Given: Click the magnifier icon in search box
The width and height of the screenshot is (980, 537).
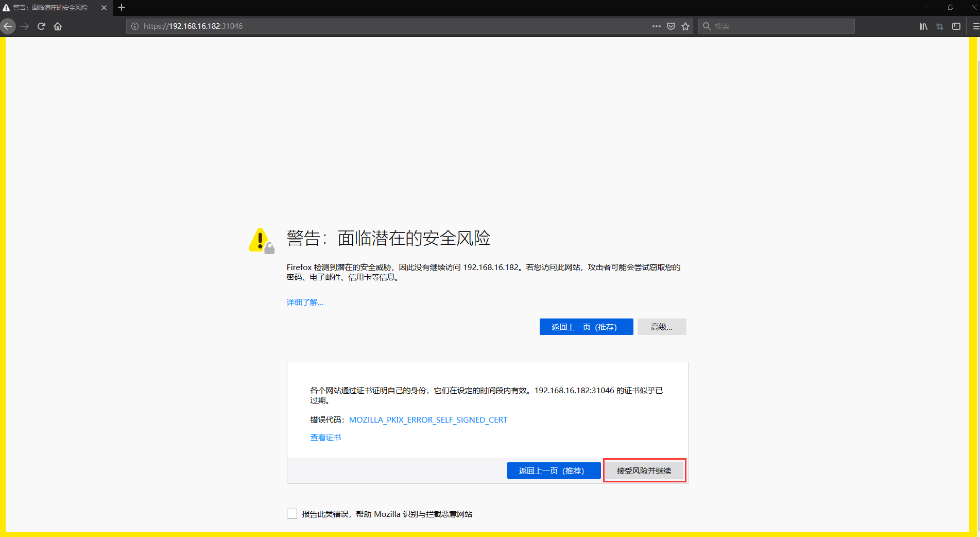Looking at the screenshot, I should tap(707, 26).
